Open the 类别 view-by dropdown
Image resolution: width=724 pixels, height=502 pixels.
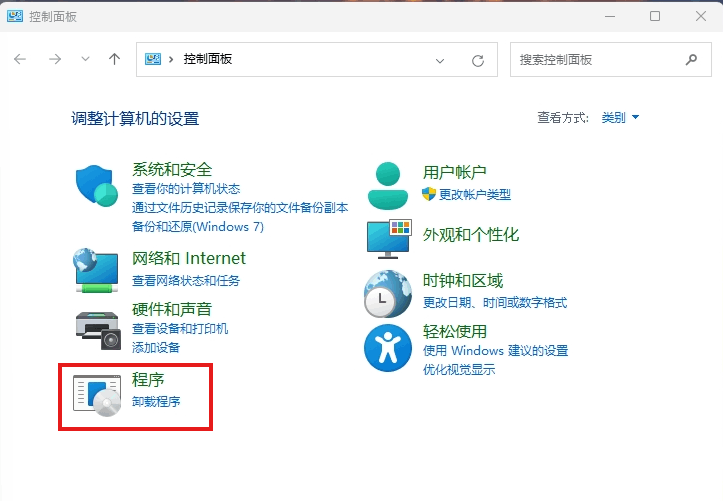coord(620,117)
